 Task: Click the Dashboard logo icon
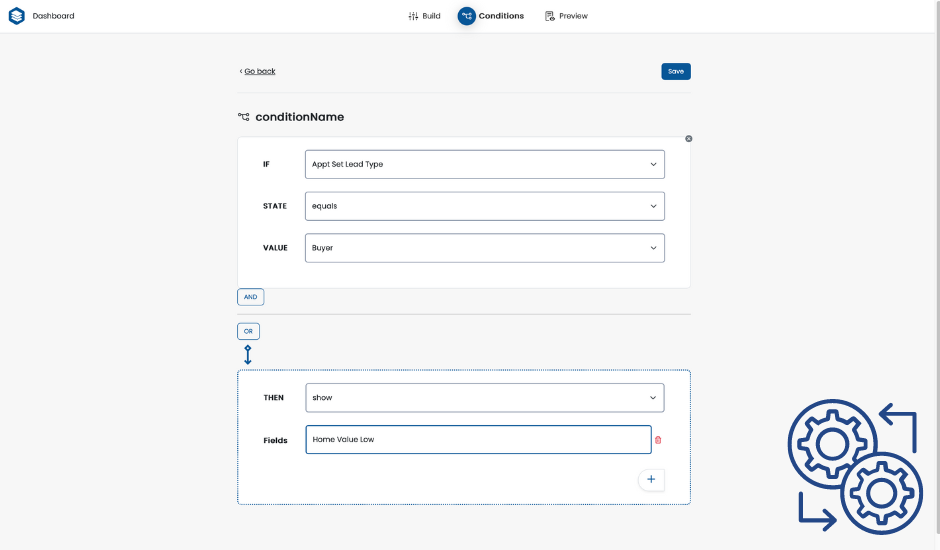click(17, 16)
